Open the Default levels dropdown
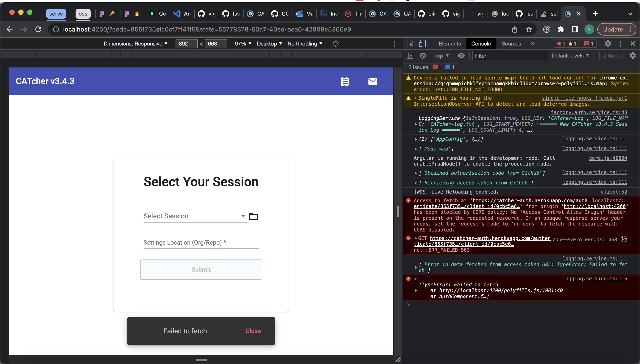Image resolution: width=640 pixels, height=364 pixels. 570,55
